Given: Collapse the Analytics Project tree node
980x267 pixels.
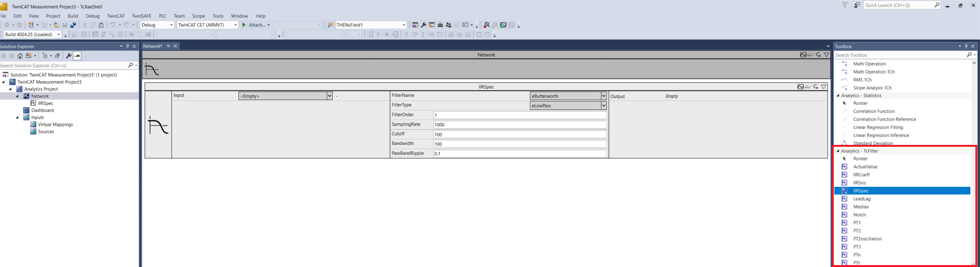Looking at the screenshot, I should (10, 89).
